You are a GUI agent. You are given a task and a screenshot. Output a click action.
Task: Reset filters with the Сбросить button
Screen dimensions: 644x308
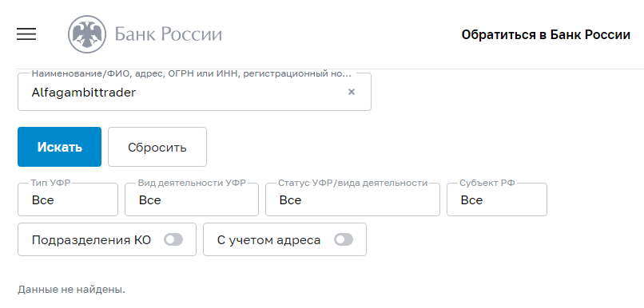[x=157, y=147]
